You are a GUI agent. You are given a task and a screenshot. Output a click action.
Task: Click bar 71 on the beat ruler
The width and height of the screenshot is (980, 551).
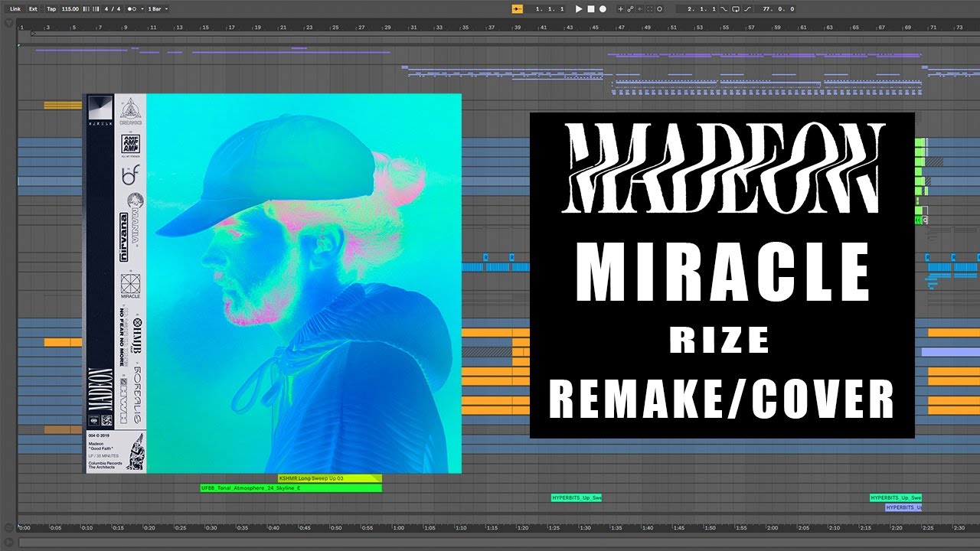pyautogui.click(x=933, y=28)
